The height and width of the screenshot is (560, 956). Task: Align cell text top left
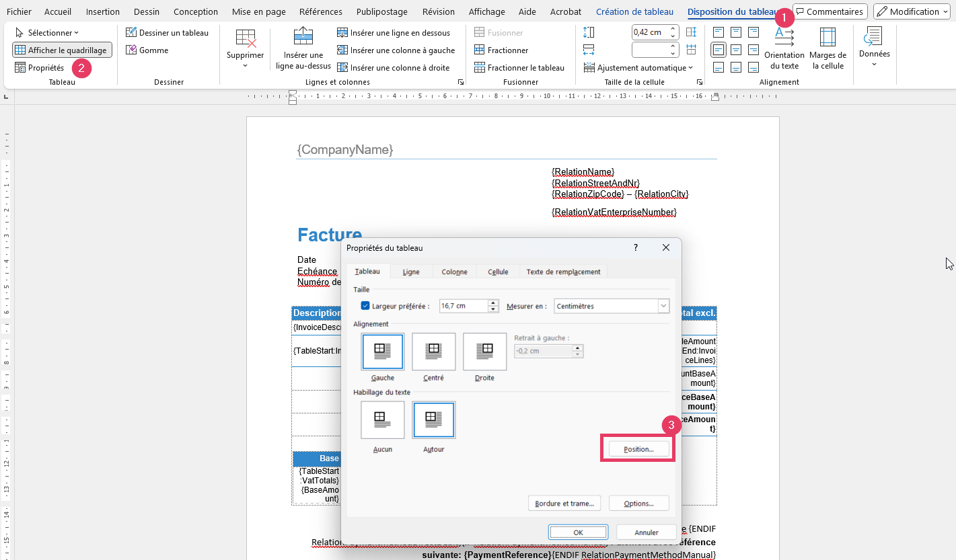719,32
